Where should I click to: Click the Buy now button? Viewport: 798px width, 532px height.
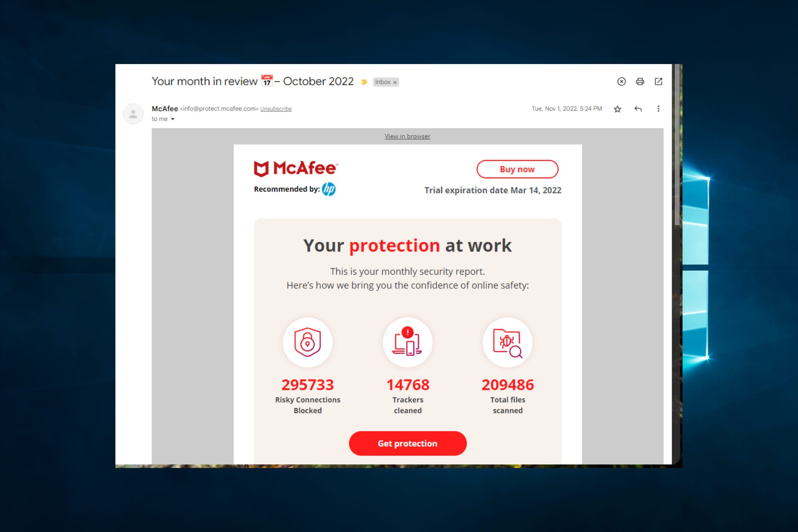pos(517,169)
